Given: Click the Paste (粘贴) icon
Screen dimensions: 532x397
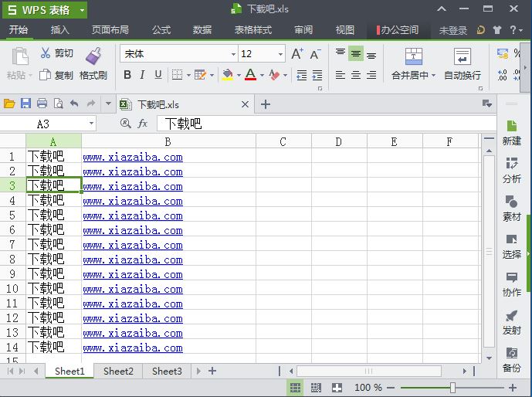Looking at the screenshot, I should click(x=19, y=56).
